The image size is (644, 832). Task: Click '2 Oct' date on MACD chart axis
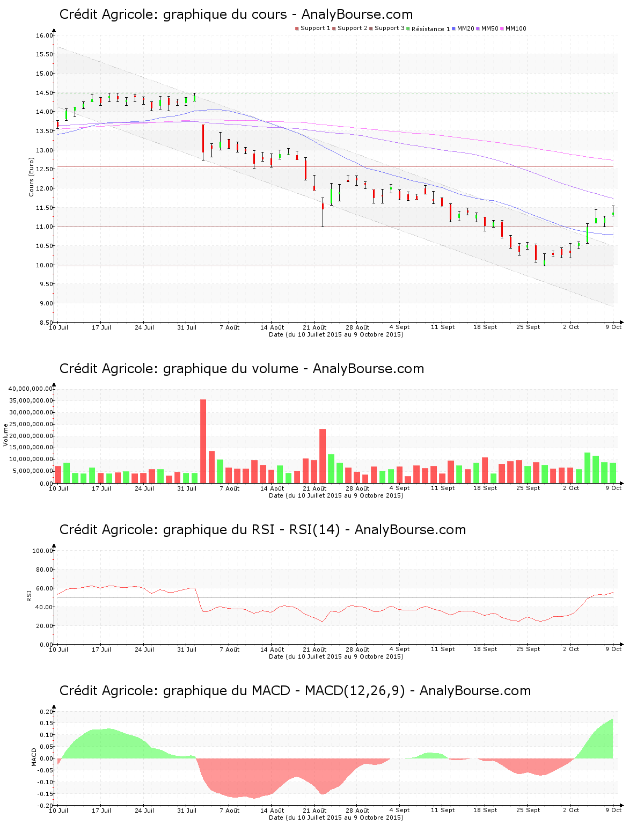[571, 811]
